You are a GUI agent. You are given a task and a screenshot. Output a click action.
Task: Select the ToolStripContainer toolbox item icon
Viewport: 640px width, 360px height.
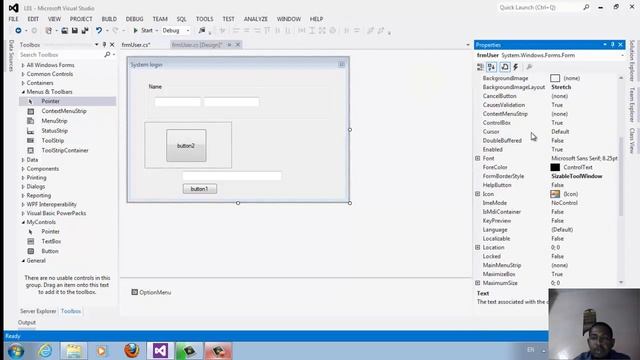pyautogui.click(x=31, y=151)
